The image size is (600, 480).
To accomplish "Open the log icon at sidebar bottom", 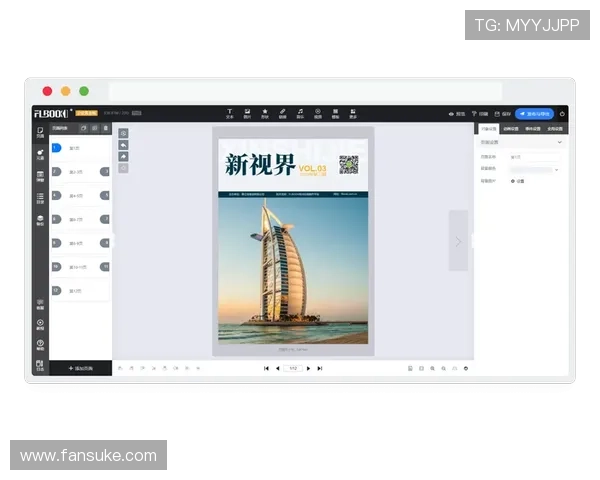I will [x=40, y=366].
